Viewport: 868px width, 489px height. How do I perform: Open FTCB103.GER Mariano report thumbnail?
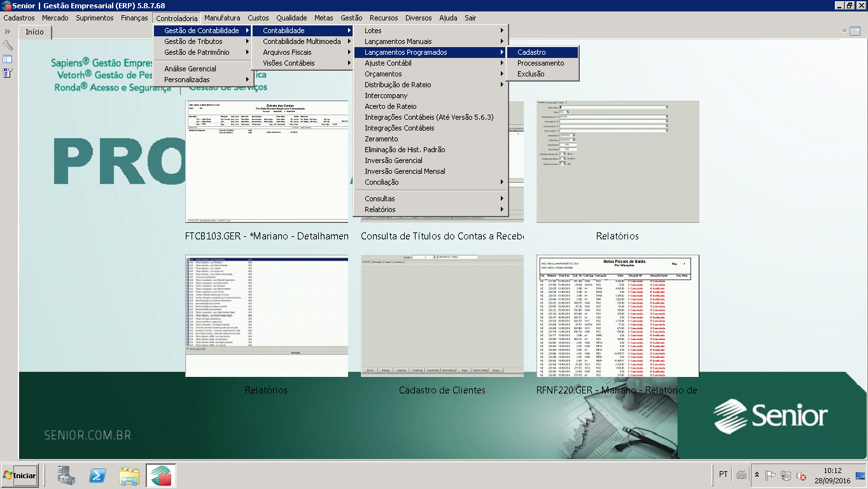click(267, 162)
